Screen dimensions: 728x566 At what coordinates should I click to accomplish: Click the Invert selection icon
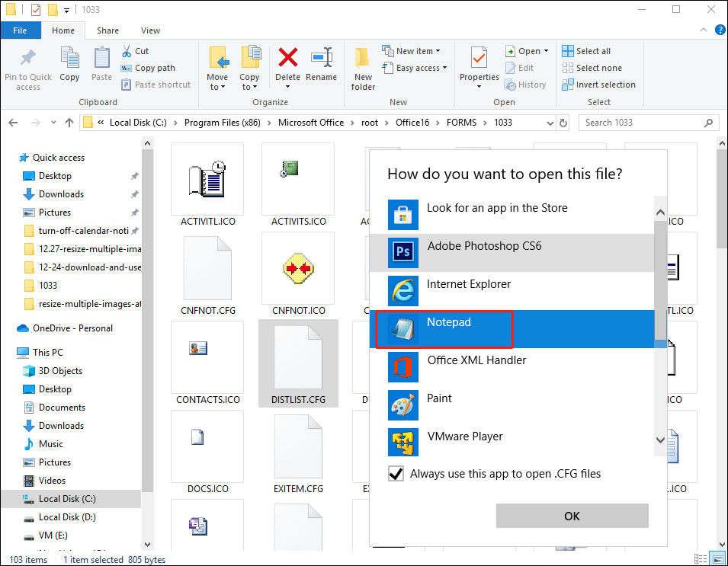pos(567,85)
